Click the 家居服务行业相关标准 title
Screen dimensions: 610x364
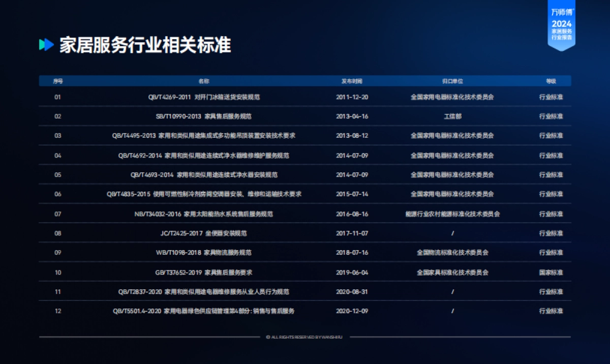click(145, 45)
